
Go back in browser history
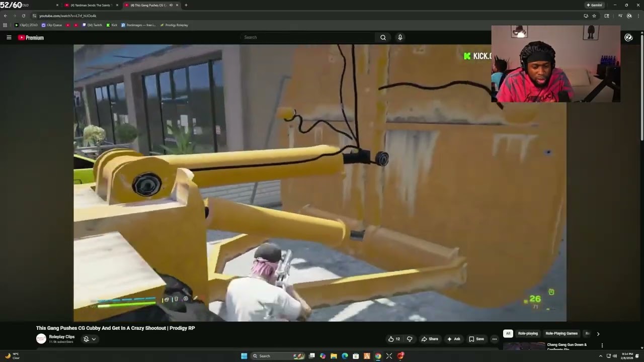click(6, 16)
